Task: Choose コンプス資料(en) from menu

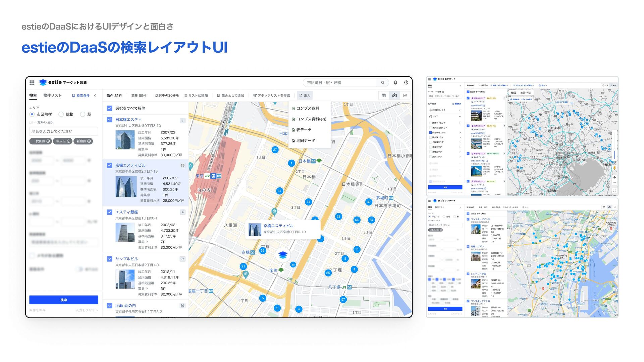Action: [311, 119]
